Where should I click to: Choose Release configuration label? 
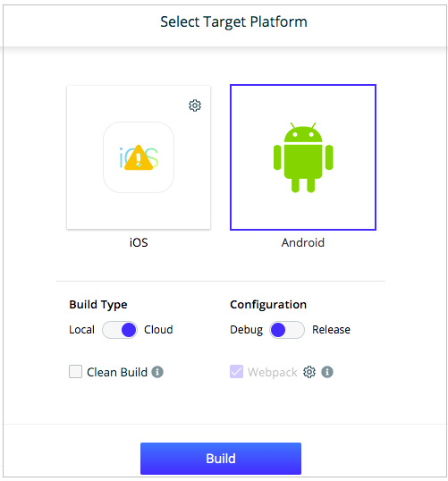(331, 330)
